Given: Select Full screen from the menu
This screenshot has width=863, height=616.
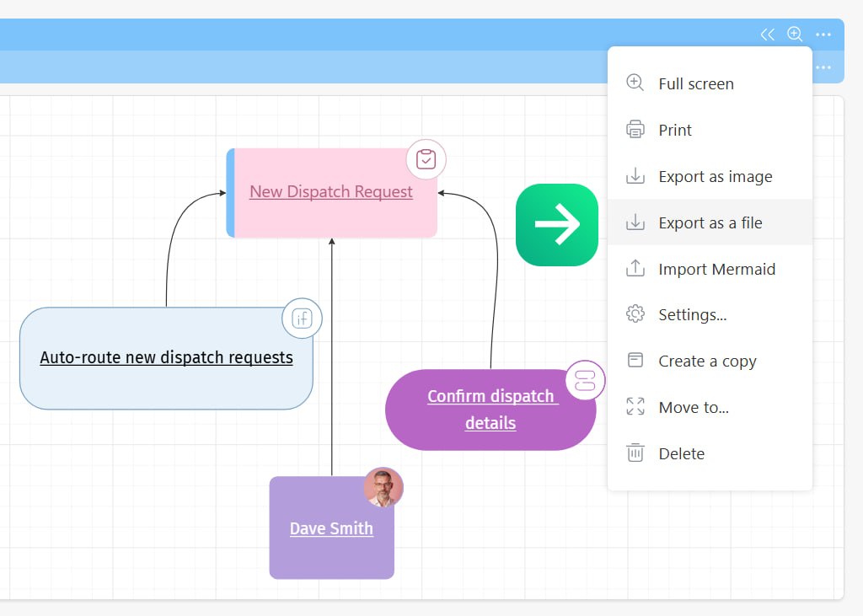Looking at the screenshot, I should pyautogui.click(x=710, y=83).
